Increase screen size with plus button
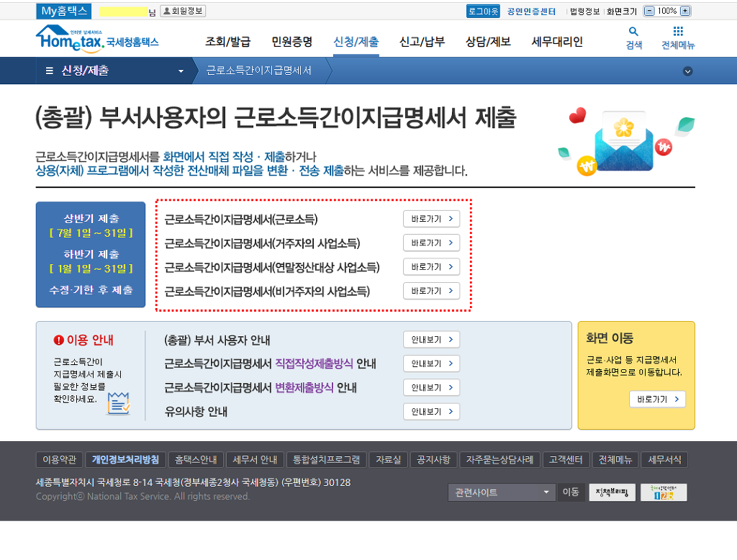737x560 pixels. point(685,12)
